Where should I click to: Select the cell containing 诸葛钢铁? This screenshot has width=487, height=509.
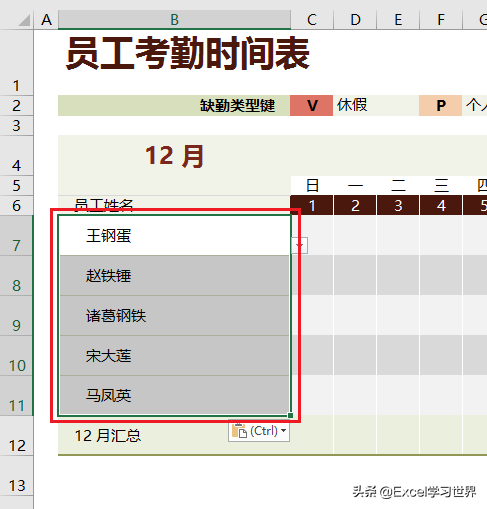(174, 316)
